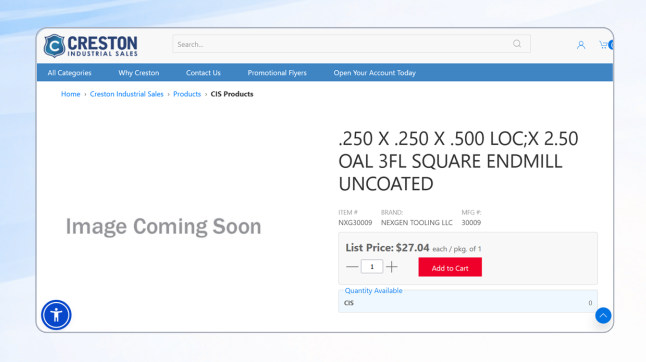
Task: Open Promotional Flyers menu item
Action: (x=277, y=72)
